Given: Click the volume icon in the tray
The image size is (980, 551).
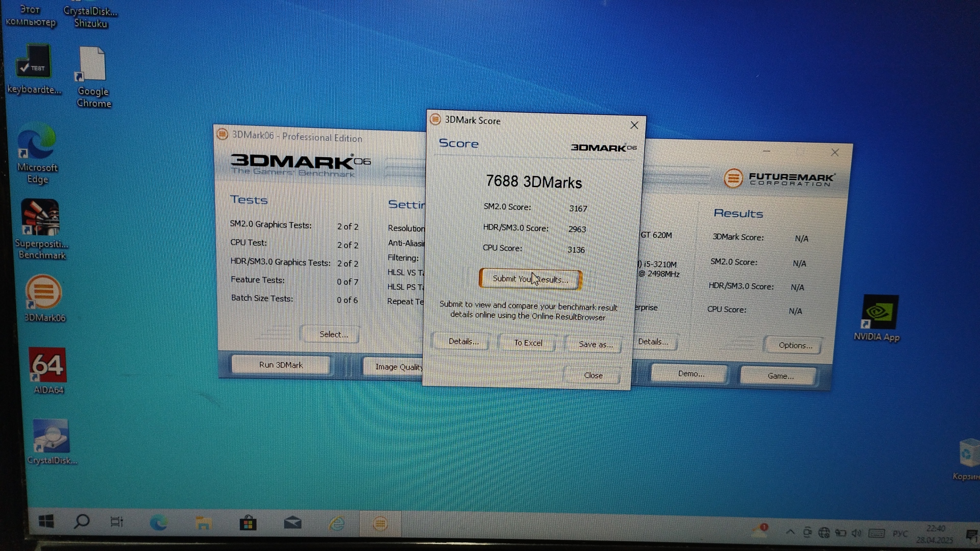Looking at the screenshot, I should point(856,533).
